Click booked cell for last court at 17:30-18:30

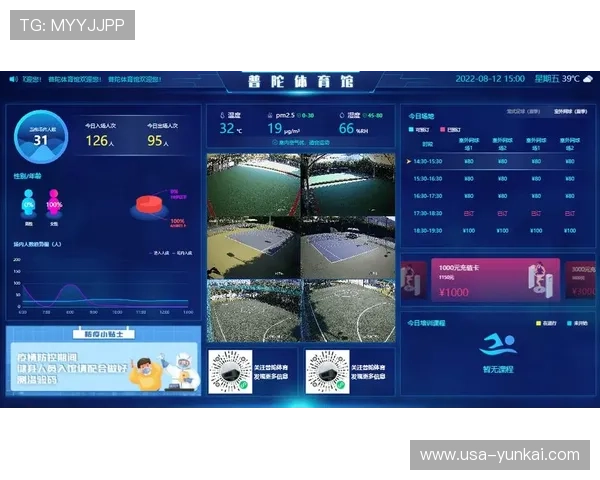pos(570,213)
